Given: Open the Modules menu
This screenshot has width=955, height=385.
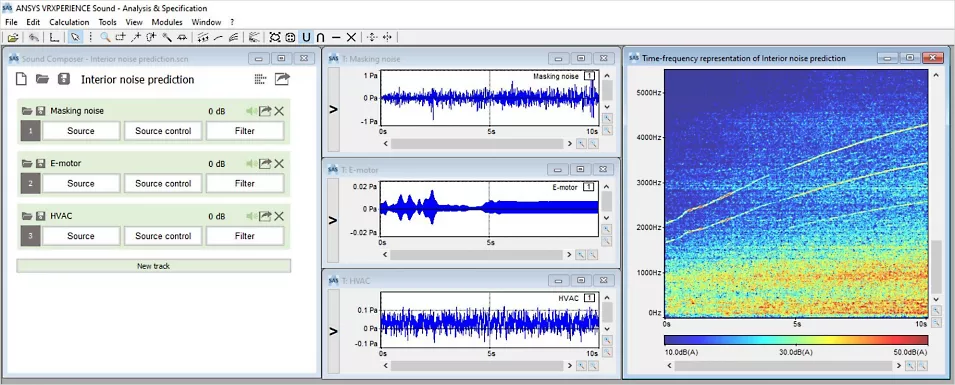Looking at the screenshot, I should click(167, 22).
